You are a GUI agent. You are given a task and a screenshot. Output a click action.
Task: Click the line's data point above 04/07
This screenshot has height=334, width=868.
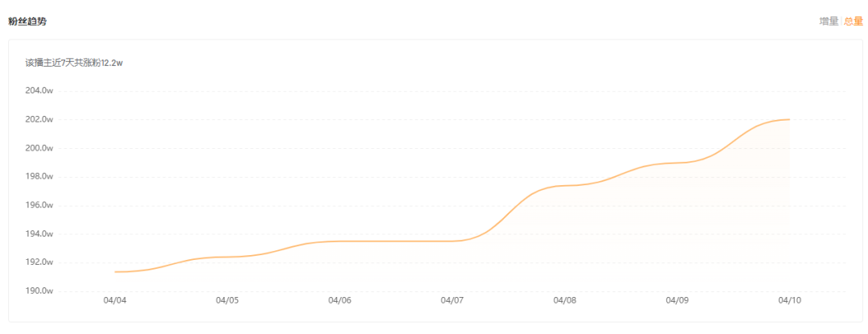point(452,241)
